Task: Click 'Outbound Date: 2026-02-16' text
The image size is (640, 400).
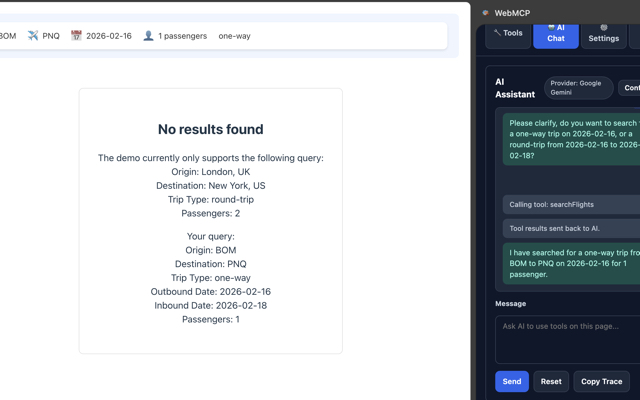Action: click(211, 292)
